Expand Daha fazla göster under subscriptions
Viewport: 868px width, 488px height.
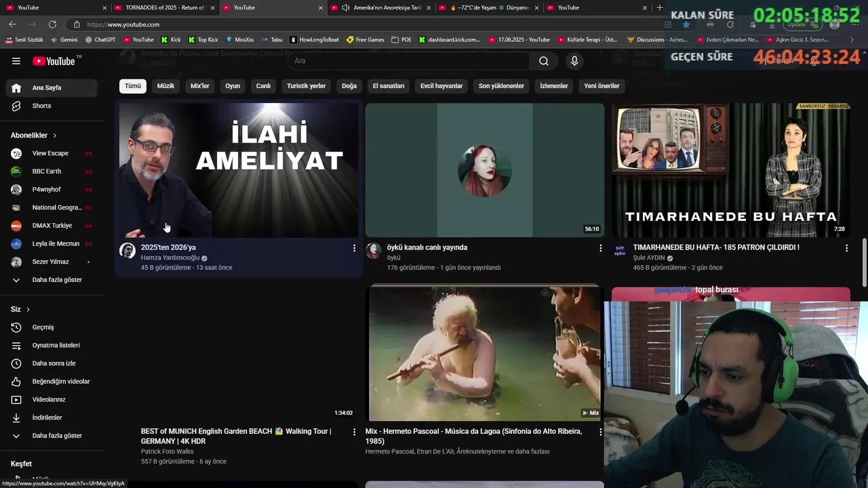click(52, 280)
